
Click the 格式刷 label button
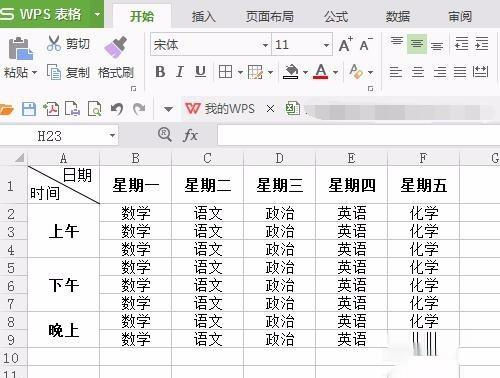pos(116,72)
